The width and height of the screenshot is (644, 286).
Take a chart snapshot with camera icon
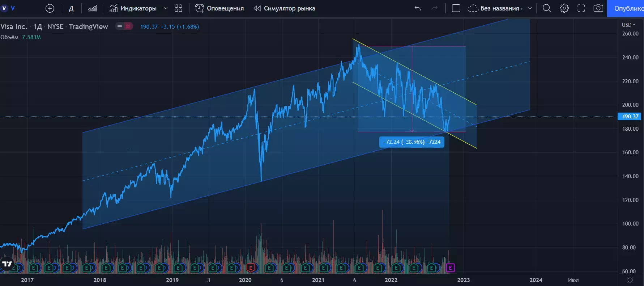coord(598,8)
